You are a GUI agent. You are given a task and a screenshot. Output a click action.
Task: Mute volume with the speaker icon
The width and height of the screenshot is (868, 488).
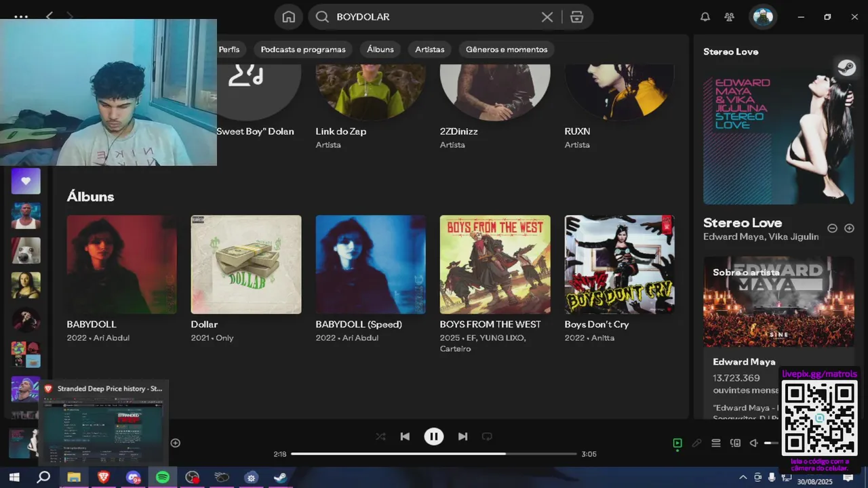pyautogui.click(x=753, y=443)
